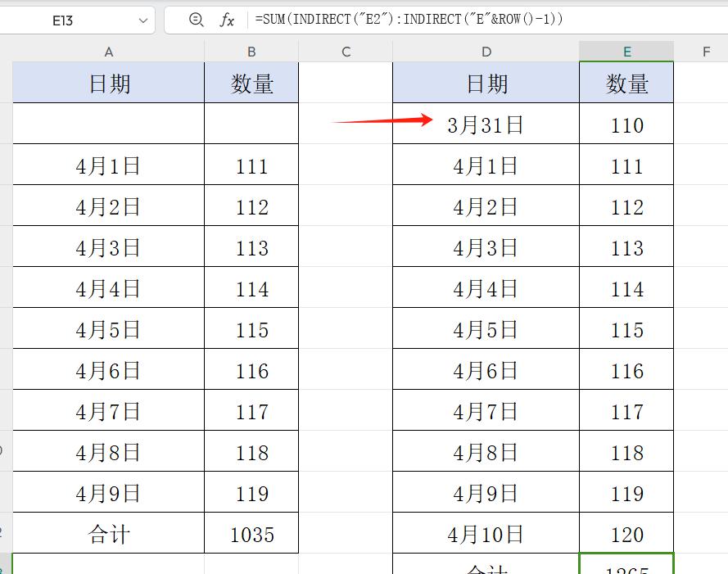Click the 数量 header cell in column E
Screen dimensions: 728x574
(626, 83)
